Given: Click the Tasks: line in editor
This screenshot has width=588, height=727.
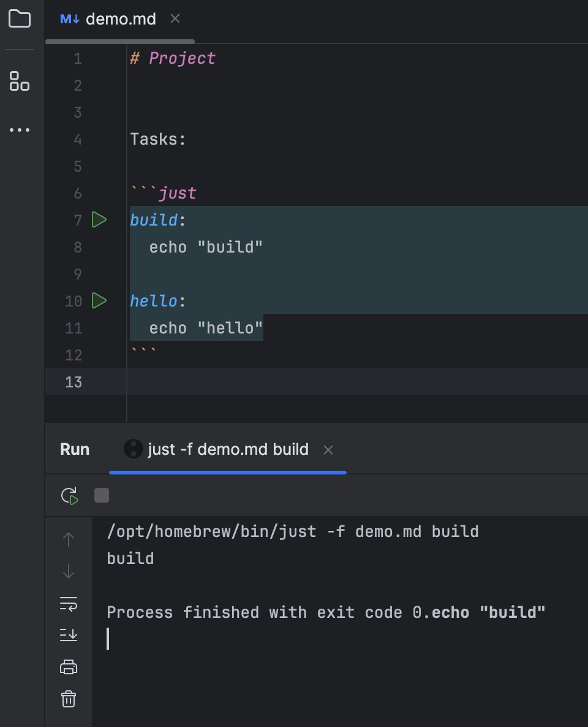Looking at the screenshot, I should [x=157, y=139].
